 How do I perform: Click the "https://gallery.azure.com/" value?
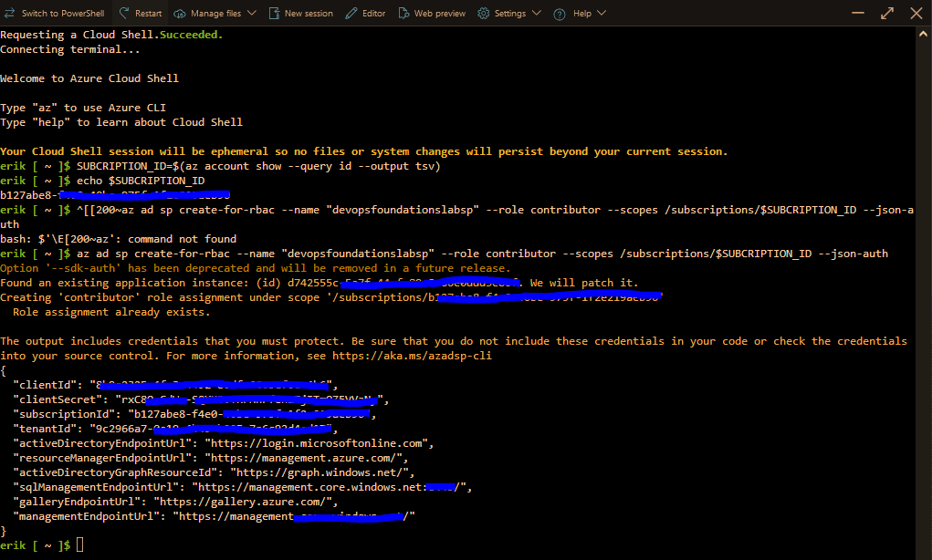[243, 502]
